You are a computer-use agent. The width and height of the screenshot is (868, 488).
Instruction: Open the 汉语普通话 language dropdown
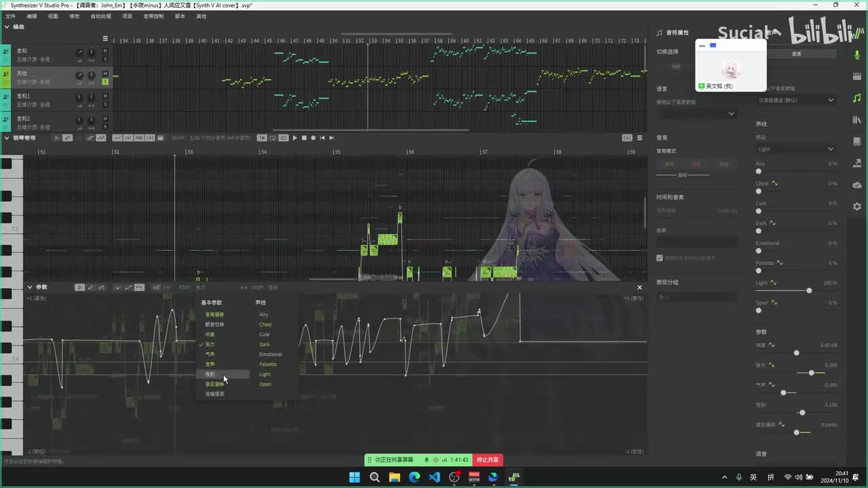(795, 100)
